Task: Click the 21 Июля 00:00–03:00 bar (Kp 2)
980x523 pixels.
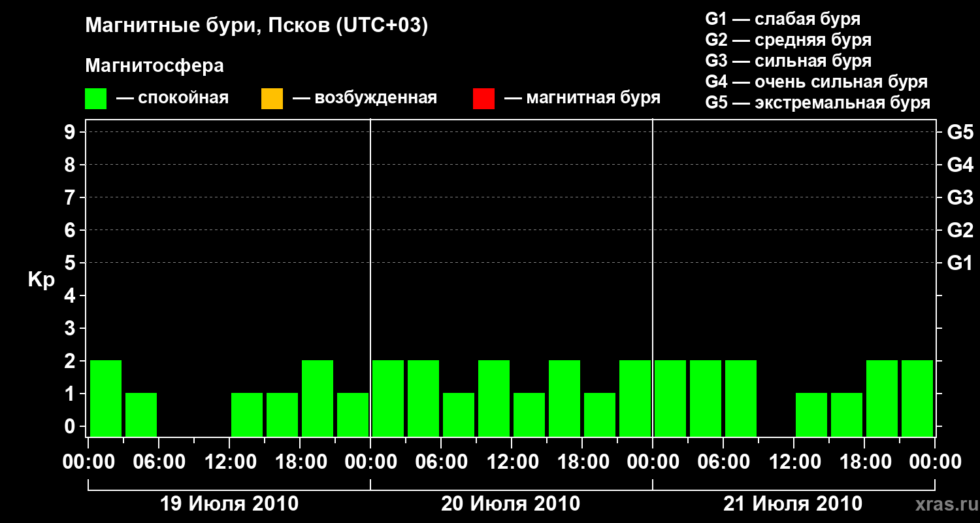Action: (670, 398)
